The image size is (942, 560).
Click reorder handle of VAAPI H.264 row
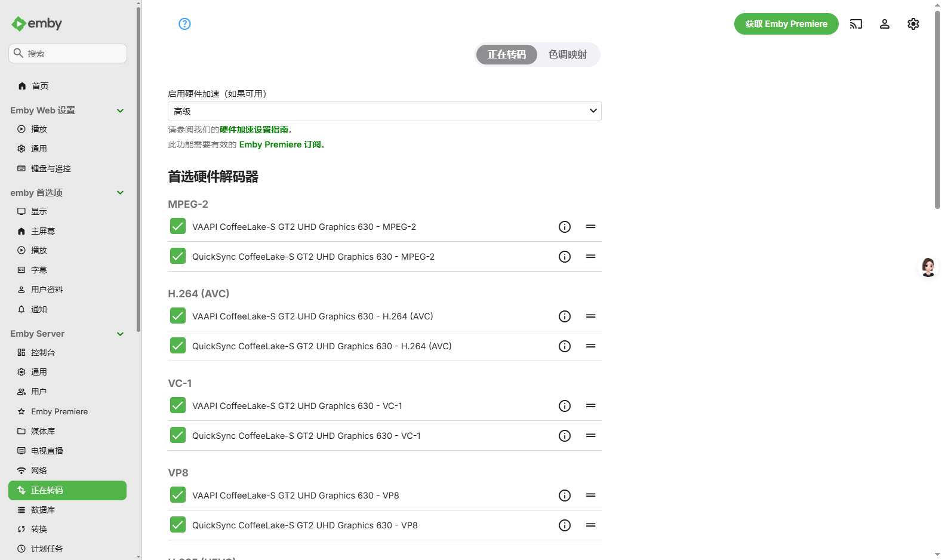[591, 316]
